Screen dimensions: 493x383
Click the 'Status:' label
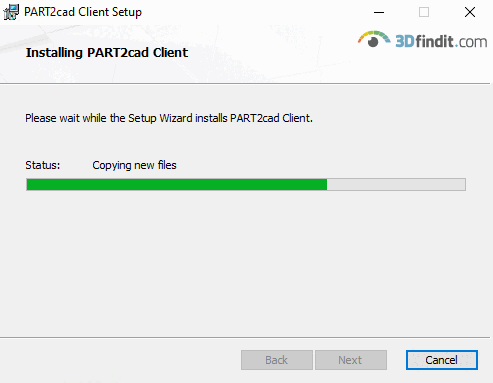[x=43, y=165]
